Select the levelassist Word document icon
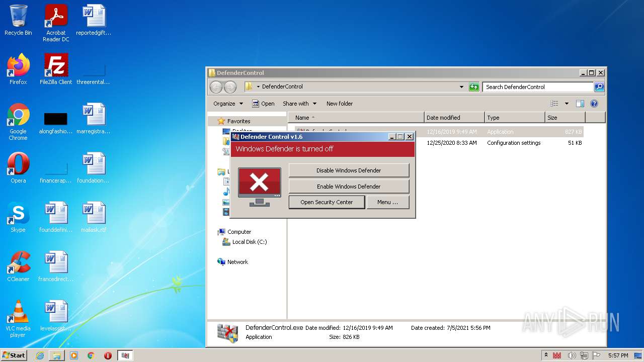The width and height of the screenshot is (644, 362). point(56,315)
